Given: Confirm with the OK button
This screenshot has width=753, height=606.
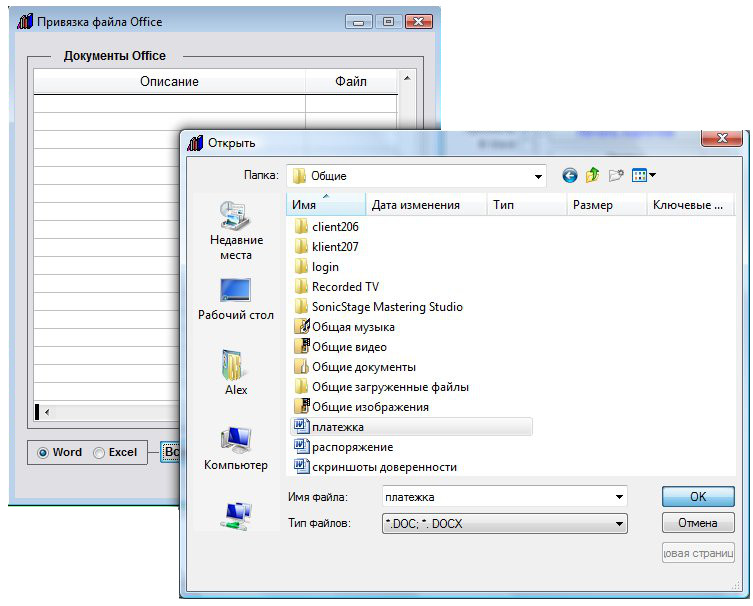Looking at the screenshot, I should click(x=698, y=497).
